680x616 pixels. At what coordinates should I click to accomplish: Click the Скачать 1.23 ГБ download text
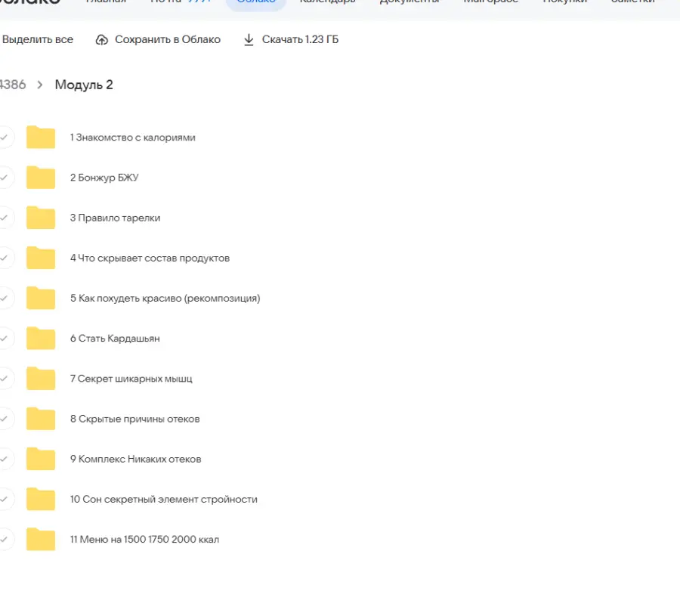pos(300,40)
